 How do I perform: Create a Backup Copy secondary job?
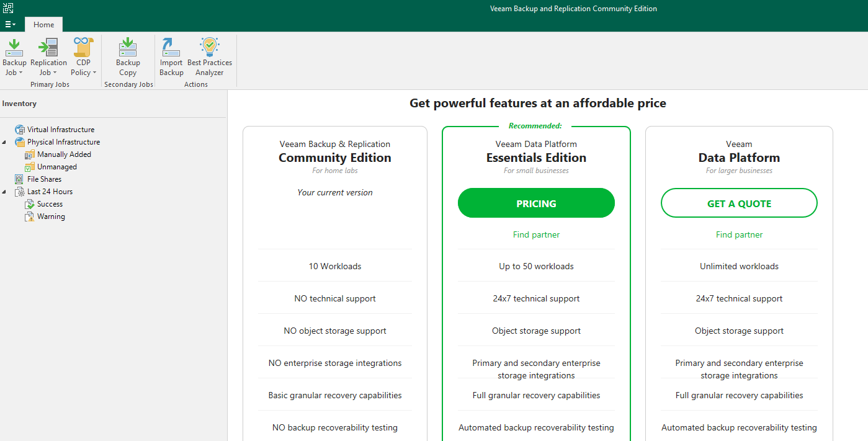(x=128, y=56)
